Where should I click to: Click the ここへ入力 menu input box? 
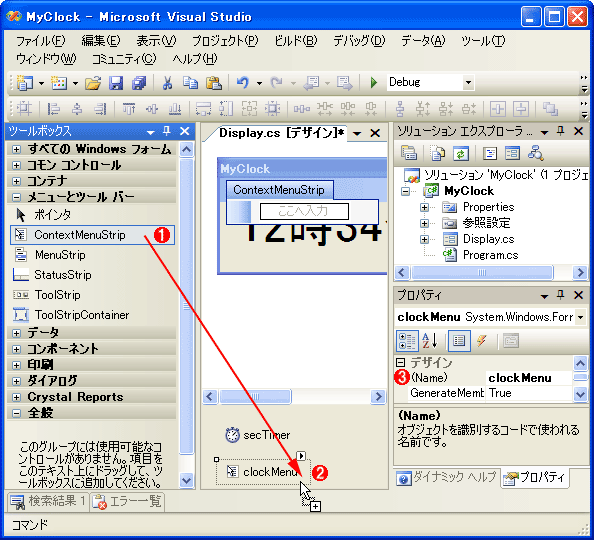304,211
